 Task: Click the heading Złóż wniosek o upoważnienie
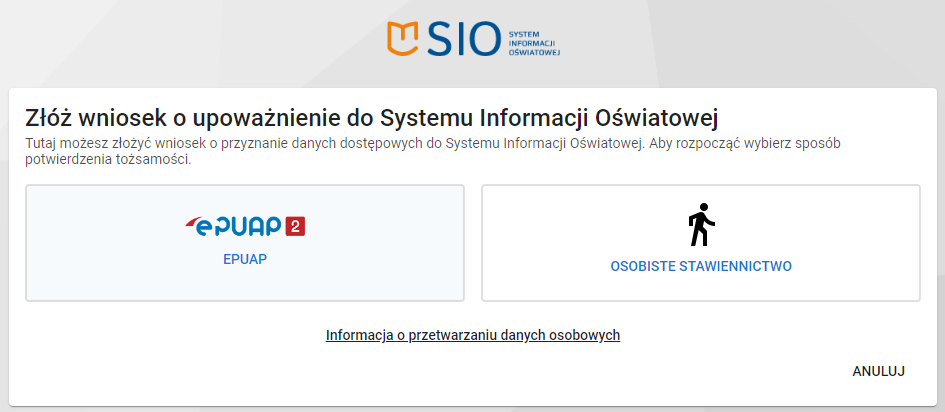pos(372,118)
